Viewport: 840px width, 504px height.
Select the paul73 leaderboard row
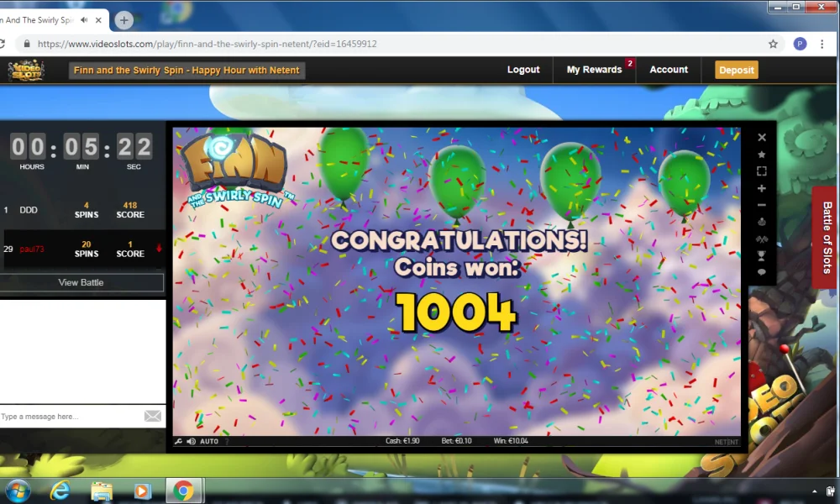81,249
